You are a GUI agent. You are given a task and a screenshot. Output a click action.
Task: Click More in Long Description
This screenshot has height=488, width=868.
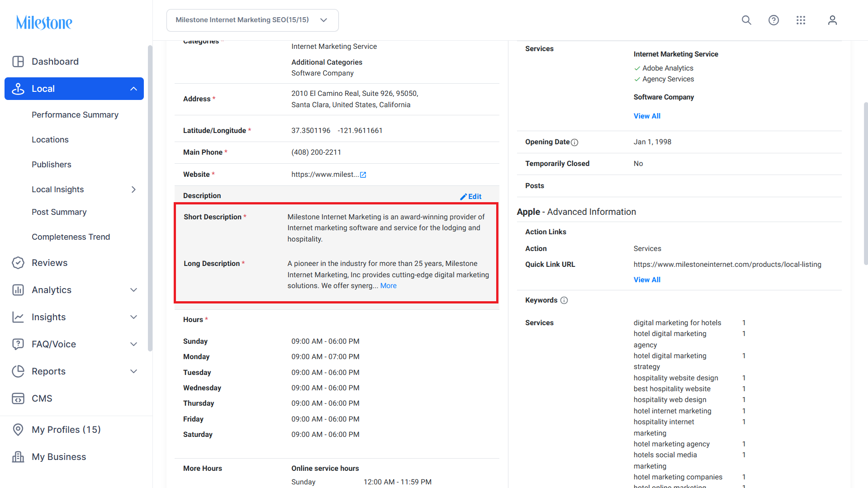coord(389,286)
